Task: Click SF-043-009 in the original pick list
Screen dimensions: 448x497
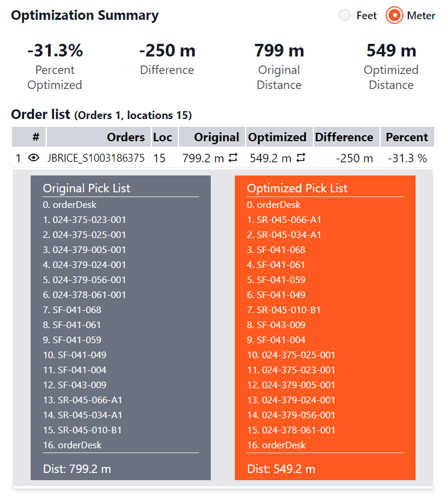Action: [x=82, y=385]
